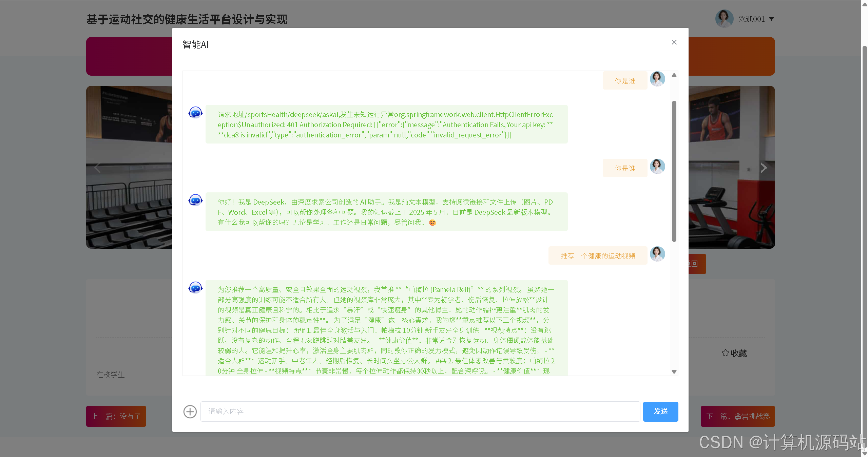The height and width of the screenshot is (457, 868).
Task: Click the page title 基于运动社交的健康生活平台设计与实现
Action: click(x=187, y=19)
